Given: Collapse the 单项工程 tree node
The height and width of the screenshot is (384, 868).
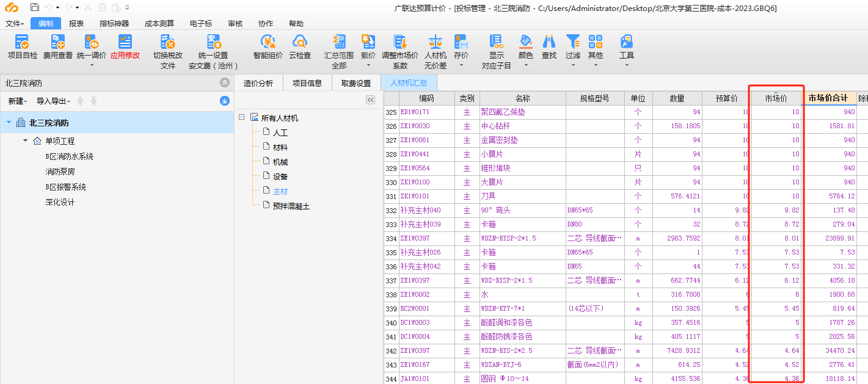Looking at the screenshot, I should click(x=26, y=140).
